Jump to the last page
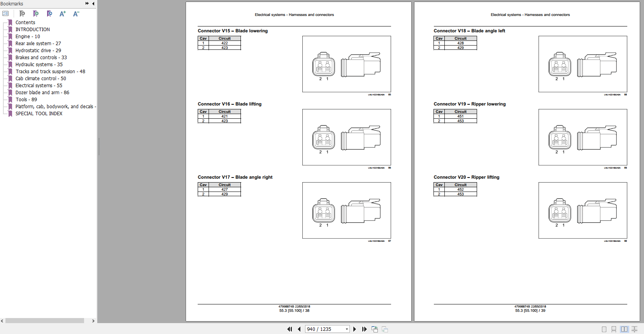 tap(364, 329)
